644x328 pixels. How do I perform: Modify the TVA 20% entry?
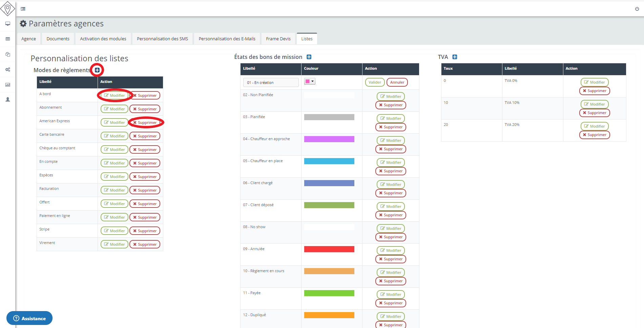pyautogui.click(x=594, y=126)
